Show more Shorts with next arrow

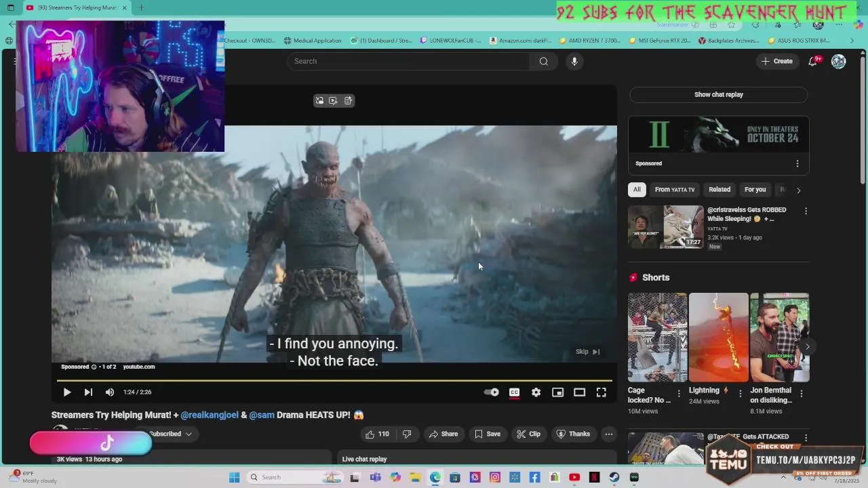point(807,346)
